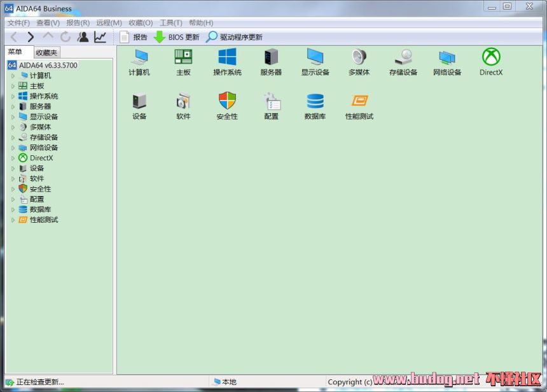Click the user silhouette toolbar icon
Viewport: 547px width, 392px height.
point(83,37)
